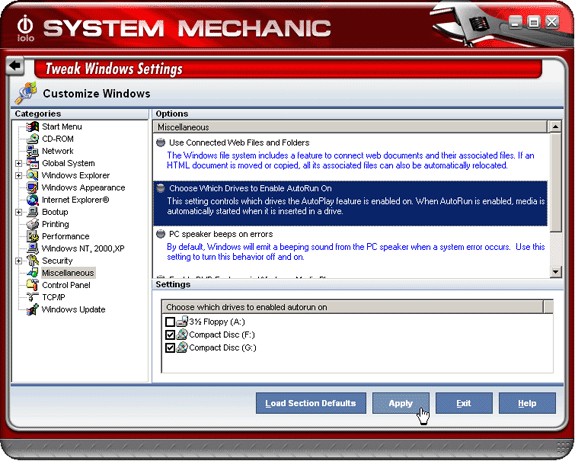Click the Windows NT, 2000, XP icon
The width and height of the screenshot is (575, 461).
coord(33,249)
